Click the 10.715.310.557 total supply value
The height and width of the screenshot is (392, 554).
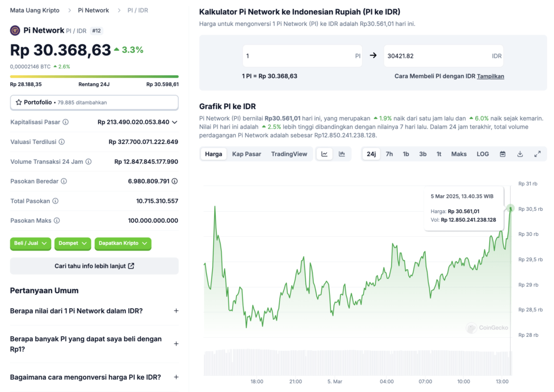click(x=157, y=201)
